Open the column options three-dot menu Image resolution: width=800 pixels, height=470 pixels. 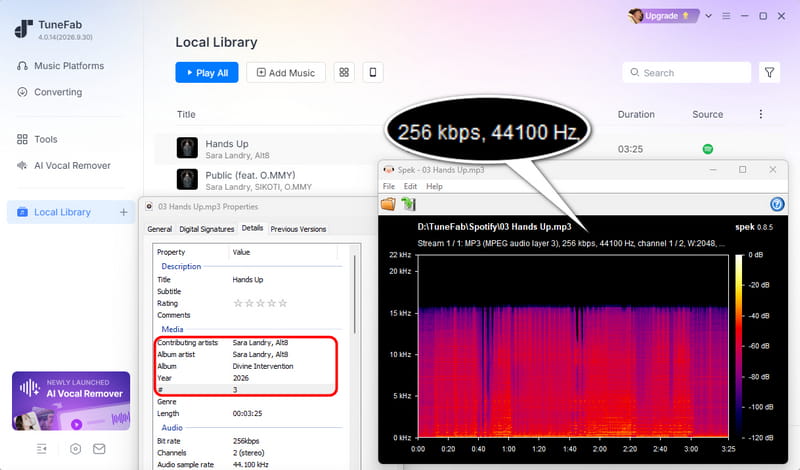point(761,114)
